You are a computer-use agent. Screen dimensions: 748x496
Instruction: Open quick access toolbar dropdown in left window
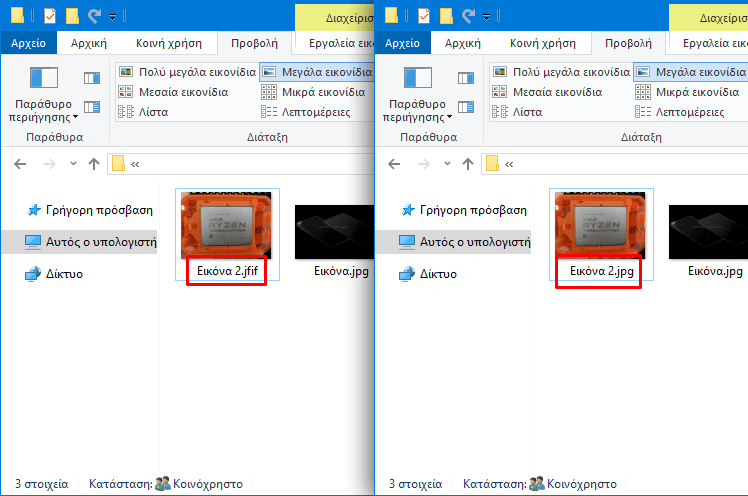tap(113, 18)
